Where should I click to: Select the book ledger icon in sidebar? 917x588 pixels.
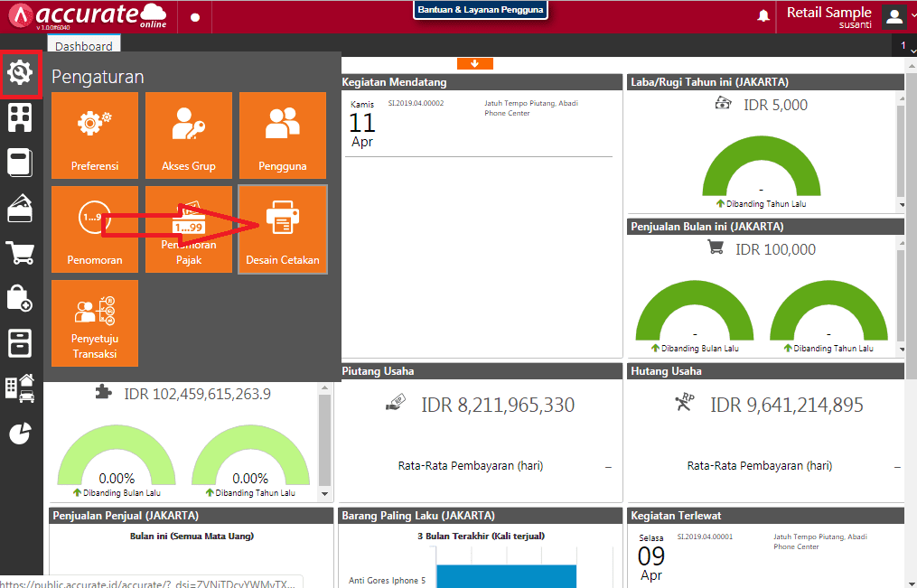pyautogui.click(x=20, y=163)
